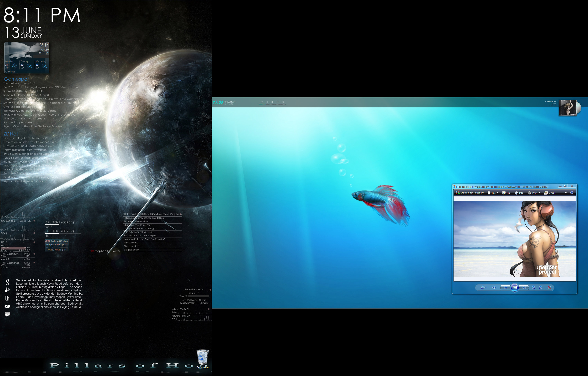This screenshot has width=588, height=376.
Task: Expand the Network Traffic DL graph
Action: pyautogui.click(x=209, y=309)
